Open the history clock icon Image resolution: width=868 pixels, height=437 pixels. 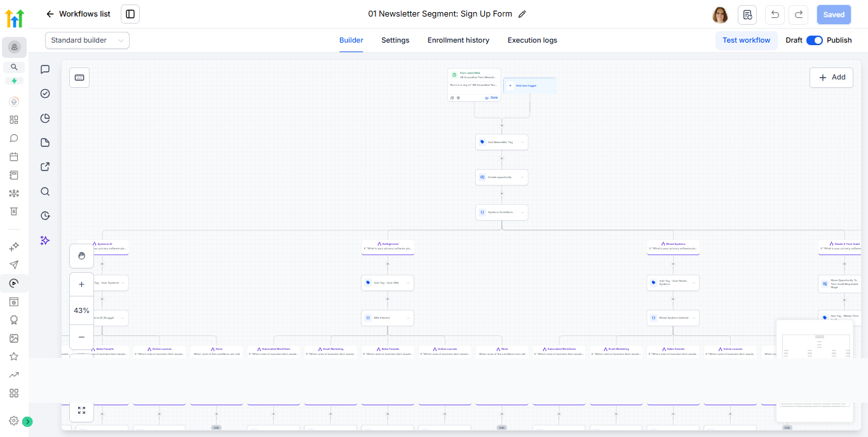[x=45, y=216]
